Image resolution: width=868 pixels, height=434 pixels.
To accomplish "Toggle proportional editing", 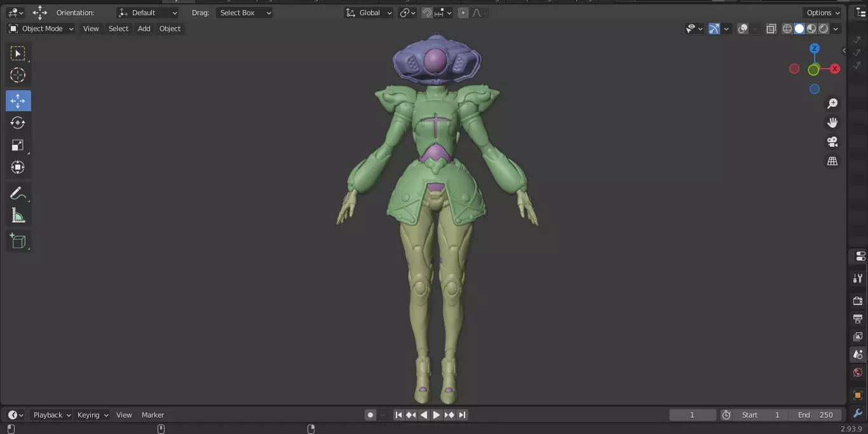I will pyautogui.click(x=463, y=13).
